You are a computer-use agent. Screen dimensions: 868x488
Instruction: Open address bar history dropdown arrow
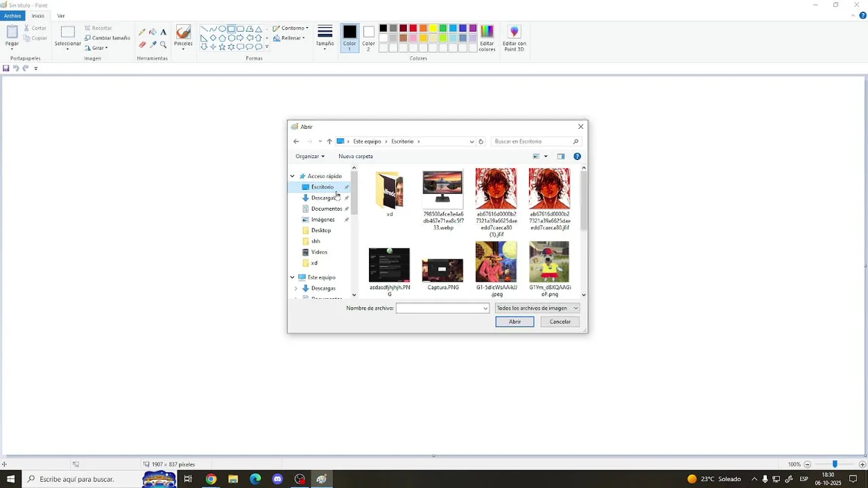coord(472,142)
